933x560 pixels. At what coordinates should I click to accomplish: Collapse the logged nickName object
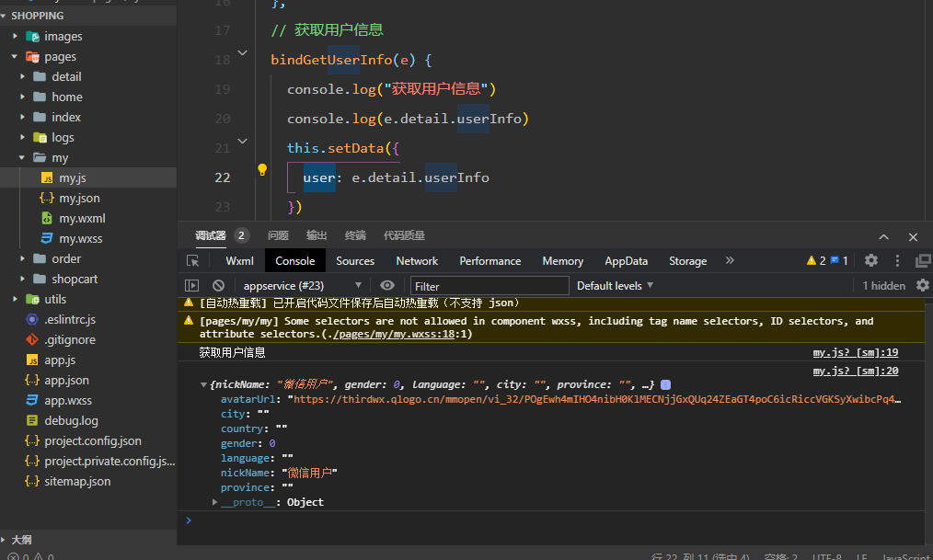(203, 384)
